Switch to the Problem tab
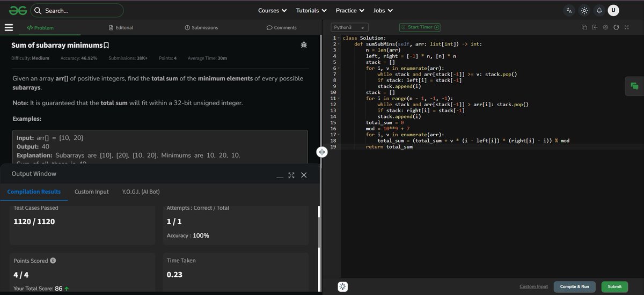Viewport: 644px width, 295px height. point(40,27)
